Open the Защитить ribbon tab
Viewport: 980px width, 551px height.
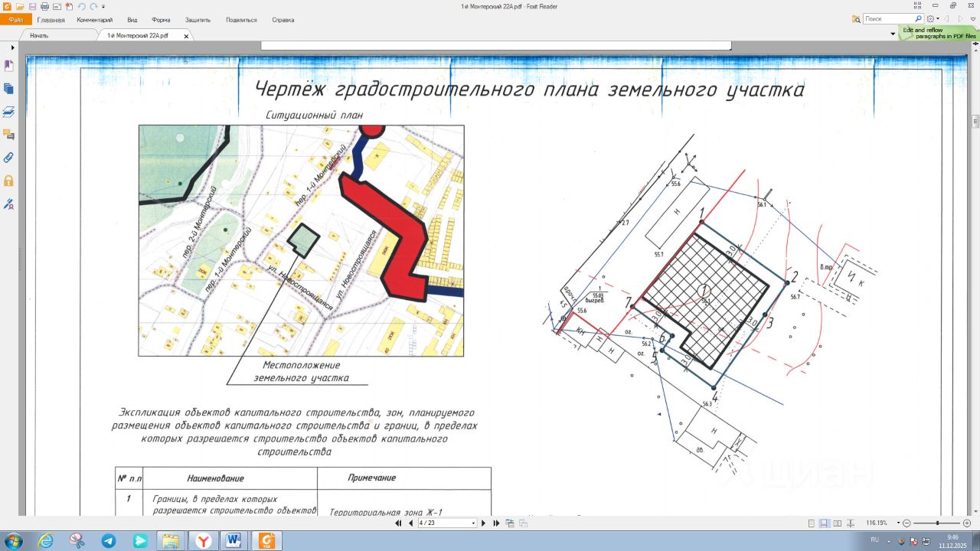pyautogui.click(x=198, y=20)
